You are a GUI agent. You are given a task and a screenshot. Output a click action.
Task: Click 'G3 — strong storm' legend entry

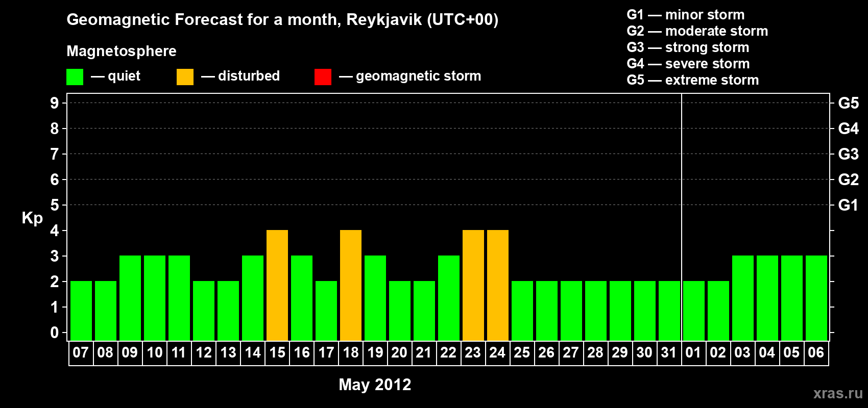tap(688, 47)
